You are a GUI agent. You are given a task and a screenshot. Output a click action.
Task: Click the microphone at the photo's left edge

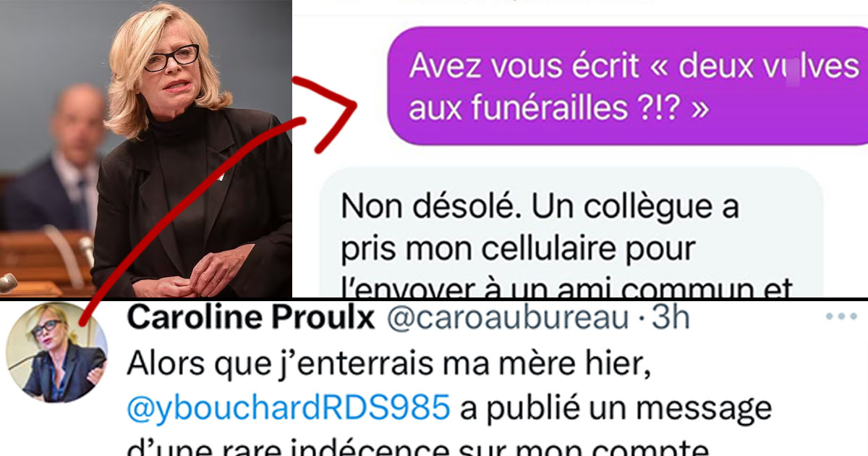pos(9,282)
